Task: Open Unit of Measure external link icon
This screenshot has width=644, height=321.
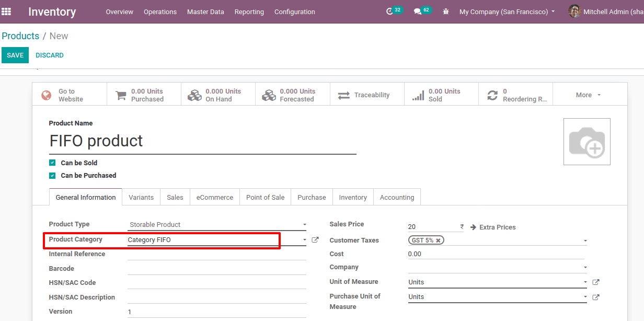Action: coord(596,282)
